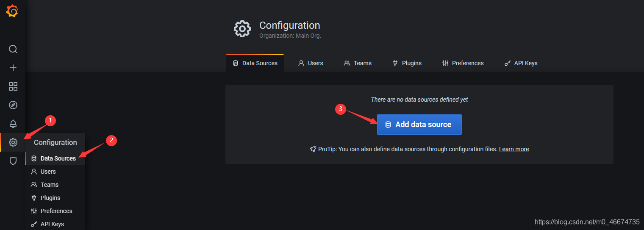Switch to the API Keys tab
The width and height of the screenshot is (644, 230).
(x=521, y=63)
